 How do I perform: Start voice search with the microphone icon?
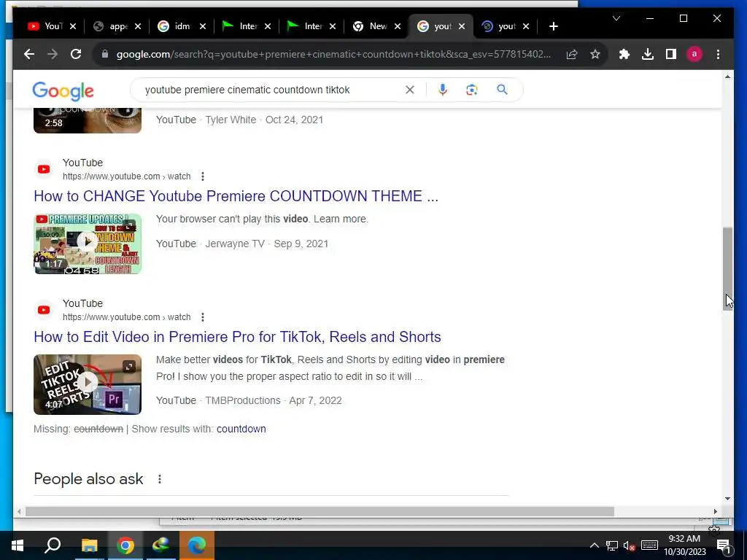point(443,90)
